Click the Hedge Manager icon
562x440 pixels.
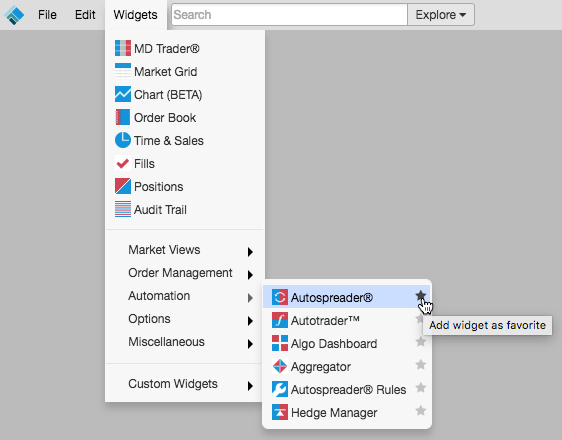280,412
